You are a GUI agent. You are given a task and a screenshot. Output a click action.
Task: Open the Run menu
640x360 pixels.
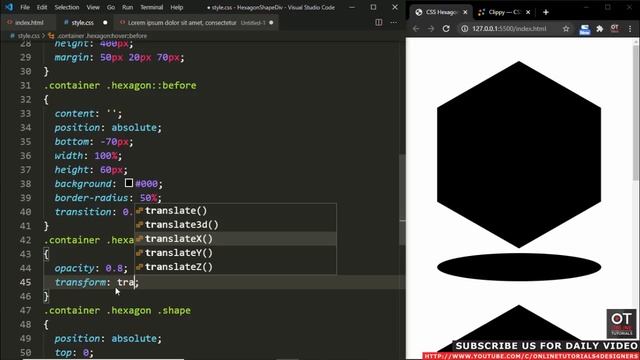coord(127,7)
